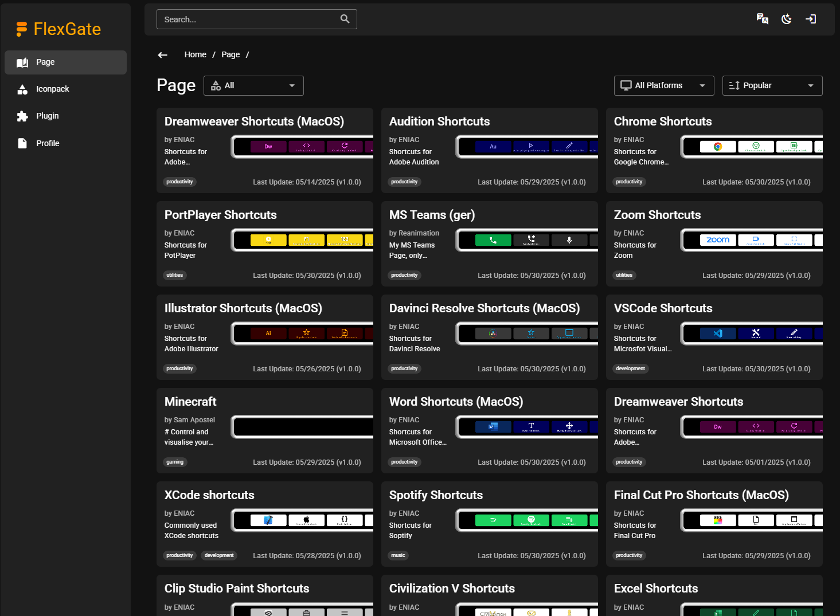Screen dimensions: 840x616
Task: Click the login arrow icon
Action: tap(811, 19)
